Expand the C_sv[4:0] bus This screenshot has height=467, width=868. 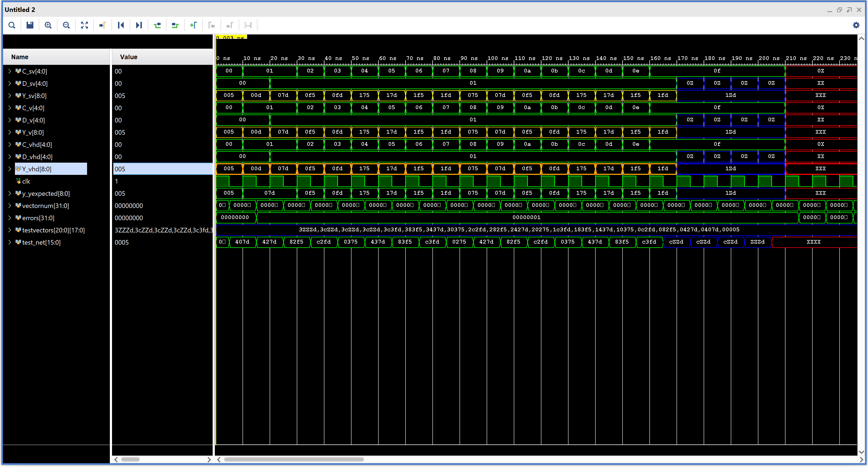(x=10, y=71)
